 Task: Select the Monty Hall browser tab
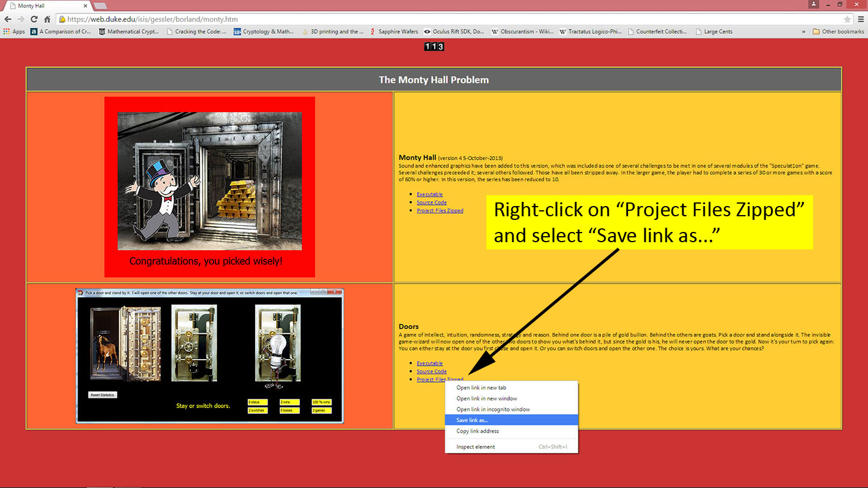(x=45, y=5)
